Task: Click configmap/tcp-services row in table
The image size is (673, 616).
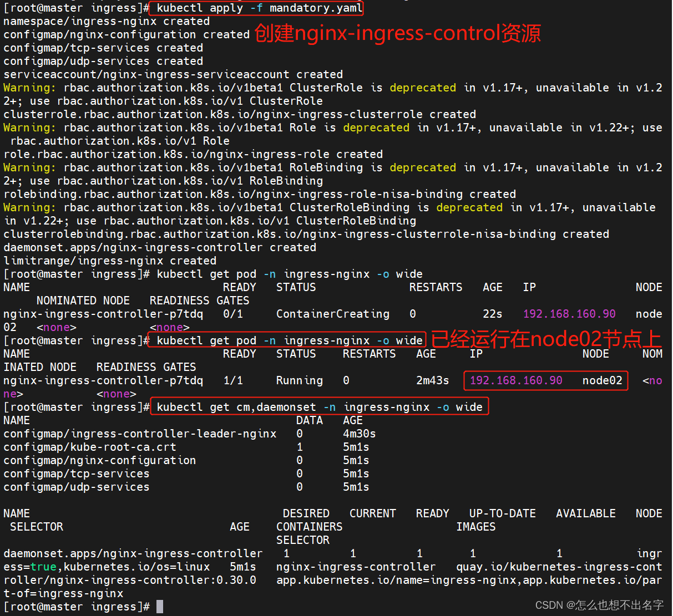Action: pos(186,474)
